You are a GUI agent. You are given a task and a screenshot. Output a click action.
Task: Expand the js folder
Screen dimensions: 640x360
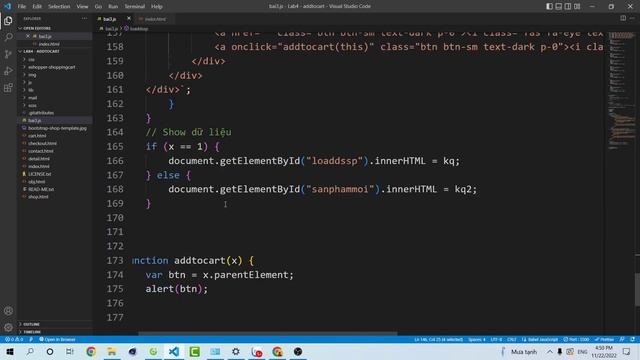coord(30,82)
